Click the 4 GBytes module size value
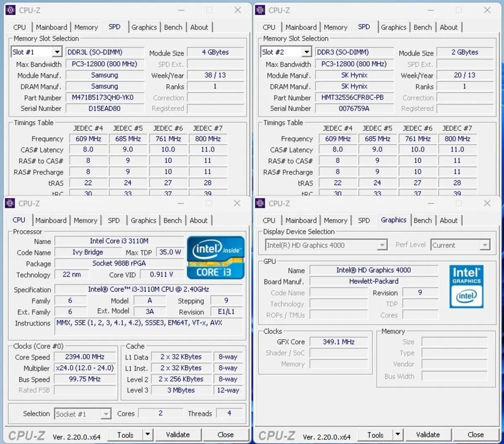Viewport: 504px width, 444px height. (215, 53)
